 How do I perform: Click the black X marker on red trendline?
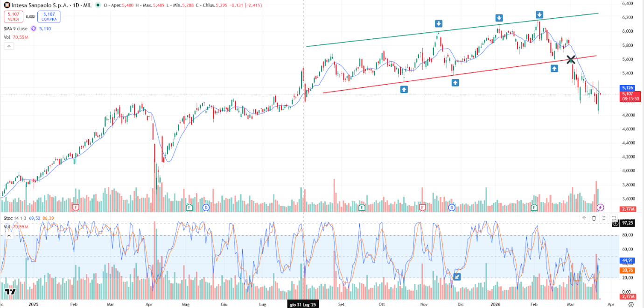(x=570, y=59)
